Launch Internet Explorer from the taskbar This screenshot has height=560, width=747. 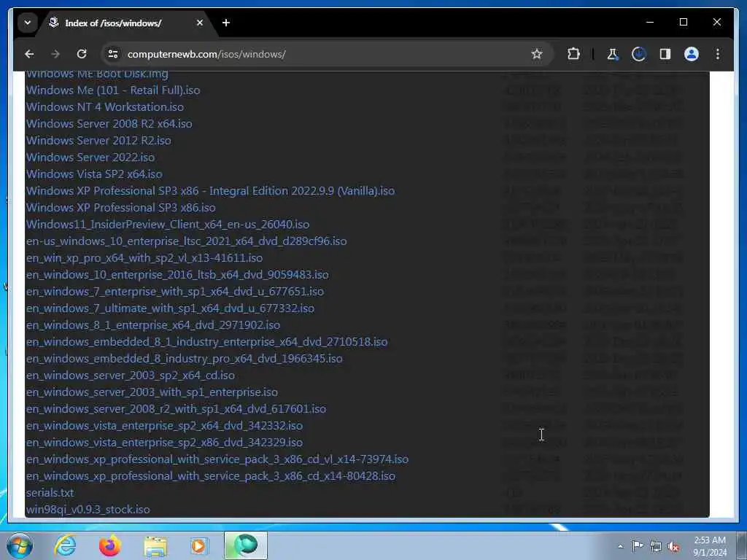(65, 545)
